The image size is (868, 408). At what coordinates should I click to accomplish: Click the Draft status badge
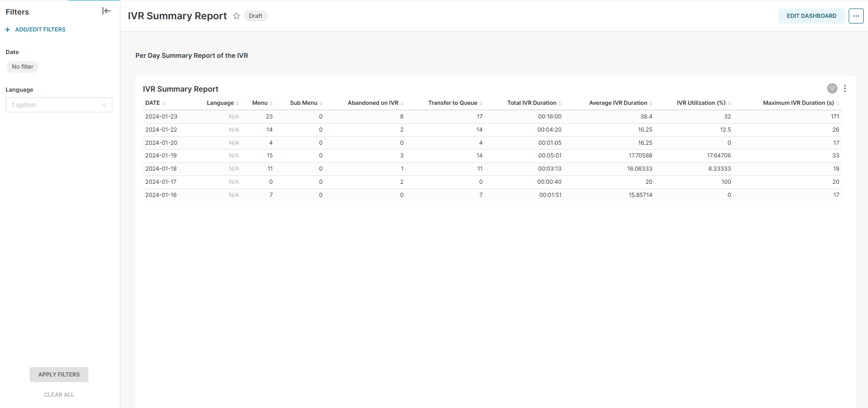(255, 16)
